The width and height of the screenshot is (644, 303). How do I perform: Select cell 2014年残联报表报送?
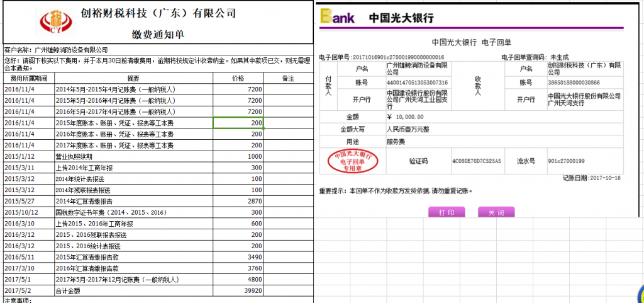(x=133, y=190)
